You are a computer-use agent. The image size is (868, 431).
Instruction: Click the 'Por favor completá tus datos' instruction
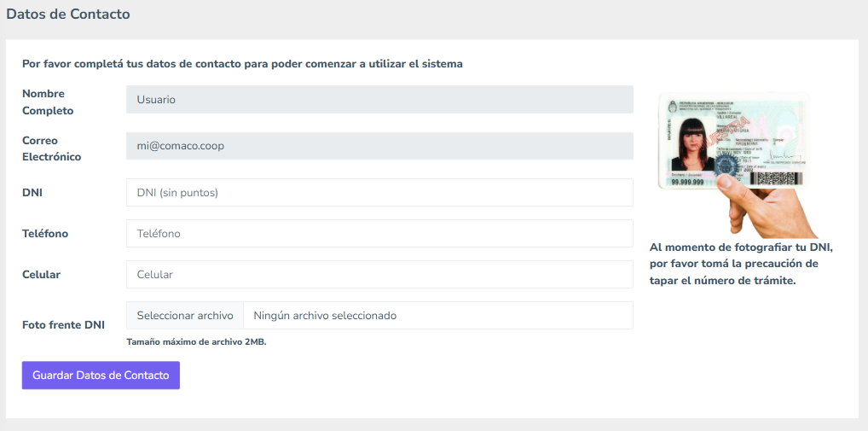(x=242, y=64)
